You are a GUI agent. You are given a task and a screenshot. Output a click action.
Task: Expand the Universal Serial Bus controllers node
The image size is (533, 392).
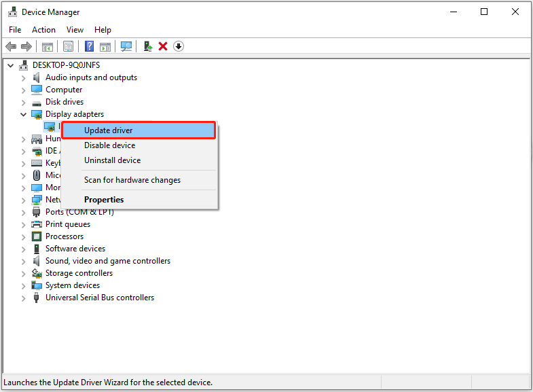pos(24,298)
